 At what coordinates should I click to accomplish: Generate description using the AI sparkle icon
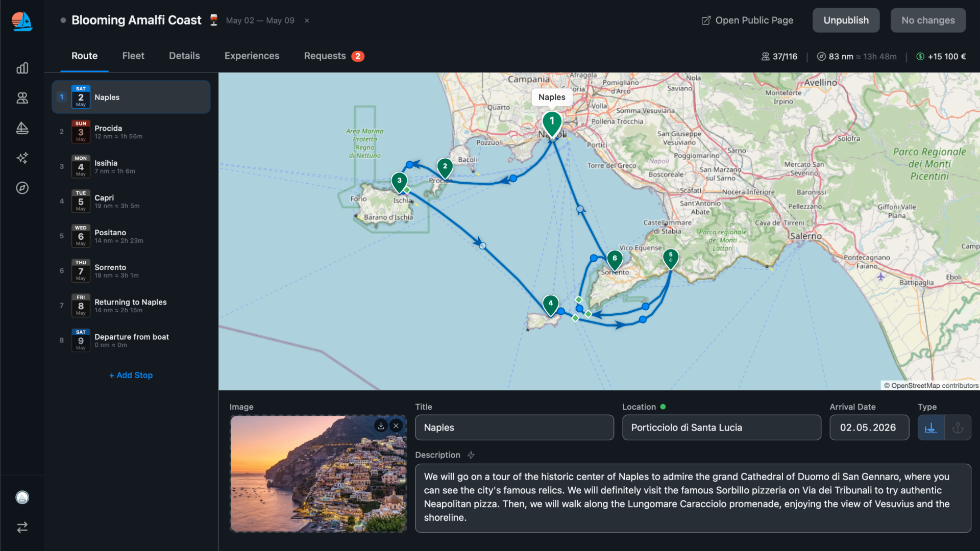471,455
